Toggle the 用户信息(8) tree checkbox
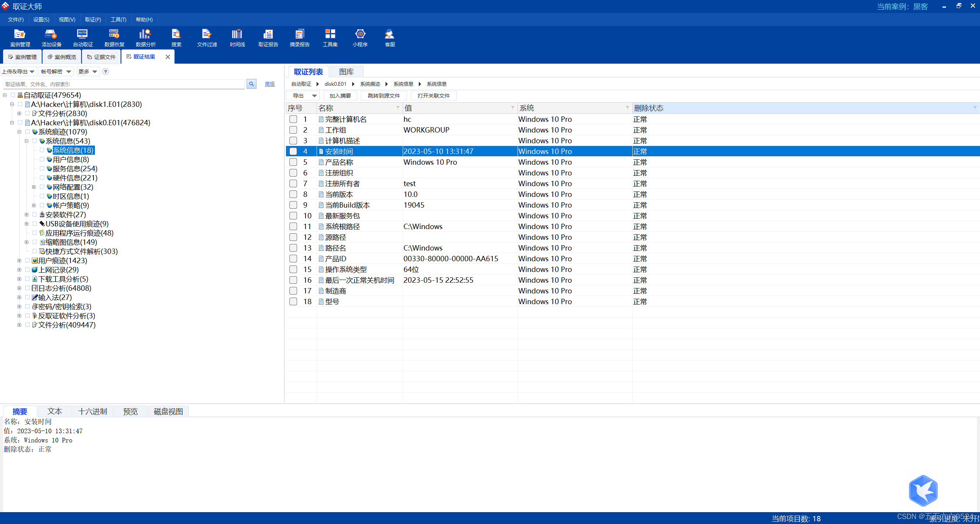980x524 pixels. [42, 159]
